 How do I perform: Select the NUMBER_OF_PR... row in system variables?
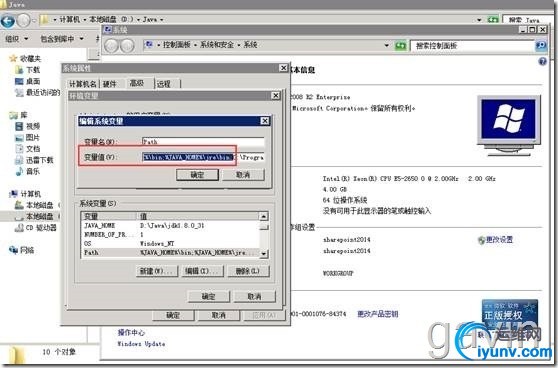(171, 235)
